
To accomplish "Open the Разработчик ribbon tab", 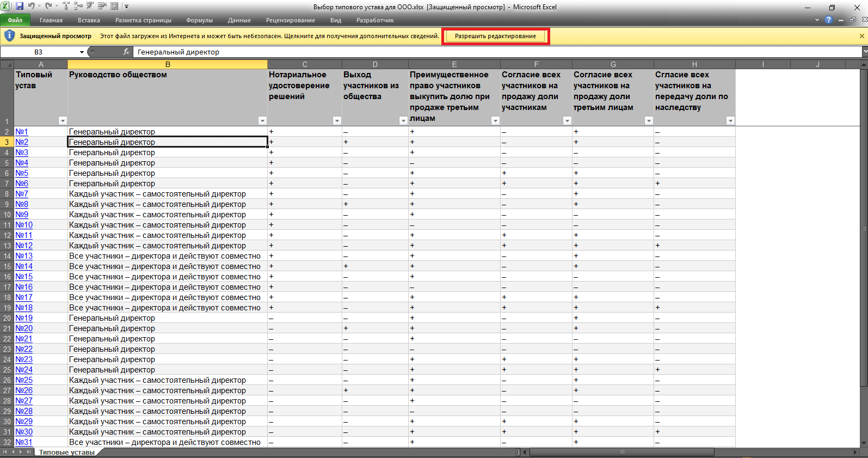I will (x=375, y=20).
